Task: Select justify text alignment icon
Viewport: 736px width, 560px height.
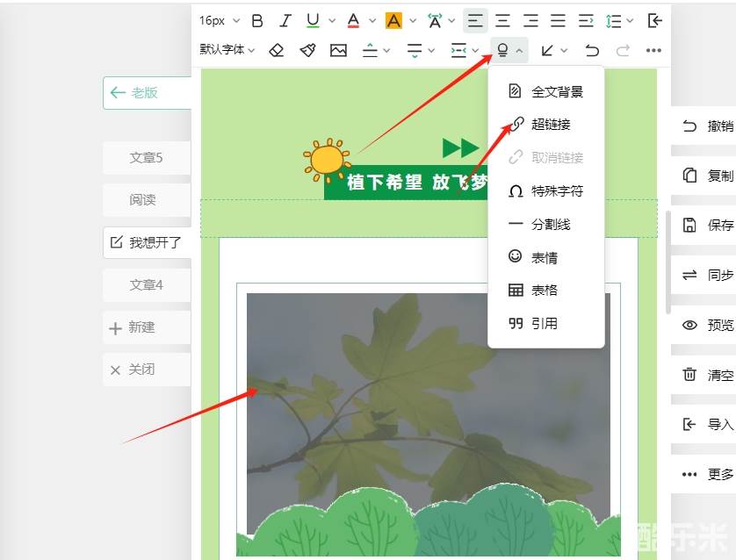Action: [558, 20]
